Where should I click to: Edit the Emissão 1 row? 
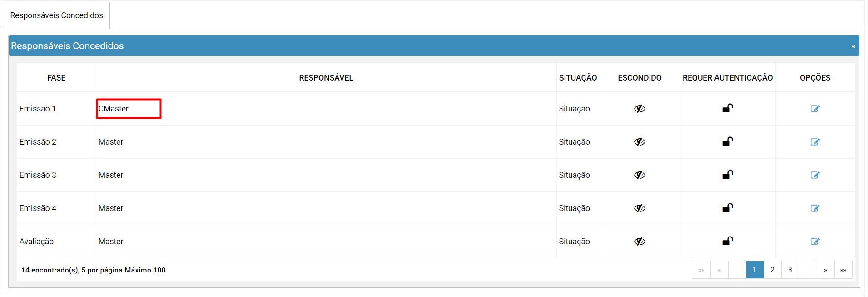click(x=815, y=109)
